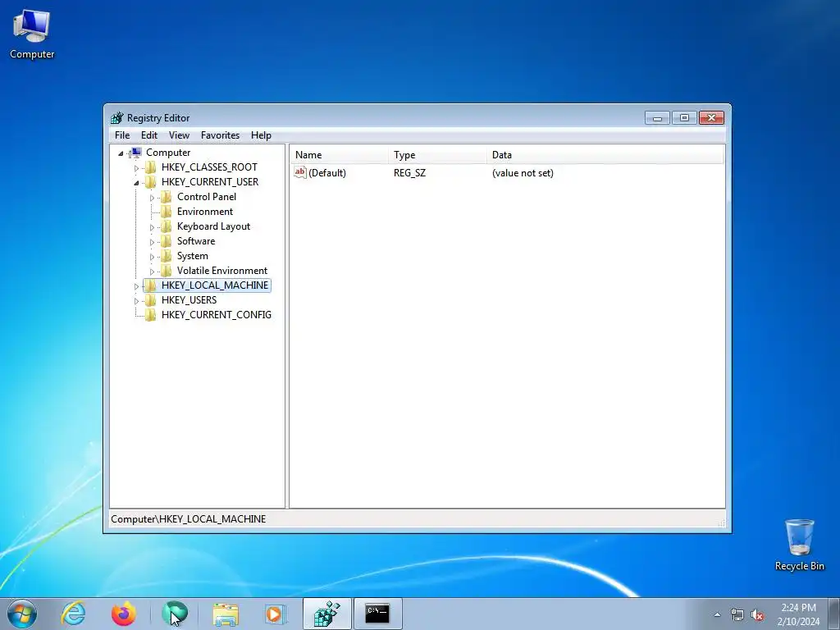Viewport: 840px width, 630px height.
Task: Click the status bar path Computer\HKEY_LOCAL_MACHINE
Action: pyautogui.click(x=189, y=519)
